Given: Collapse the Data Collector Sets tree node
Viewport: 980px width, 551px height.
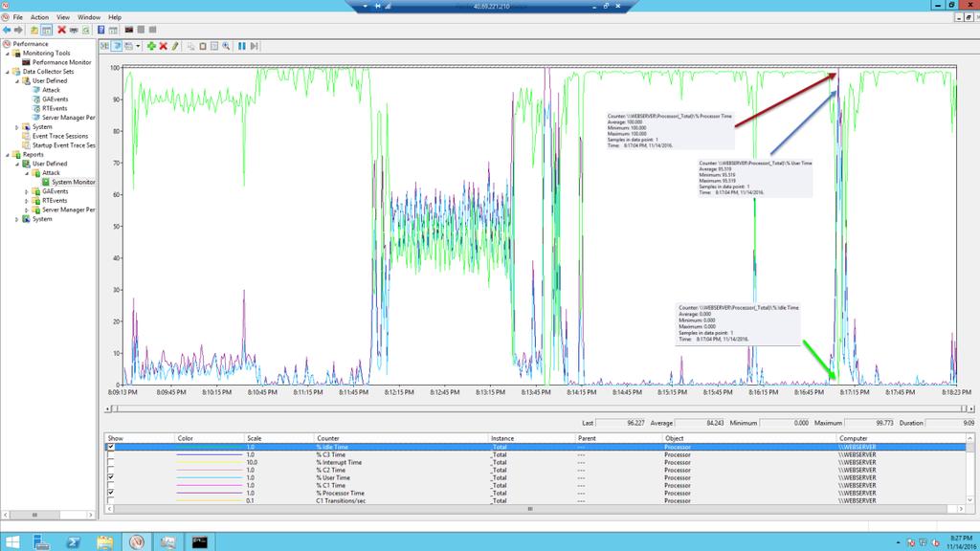Looking at the screenshot, I should [8, 72].
